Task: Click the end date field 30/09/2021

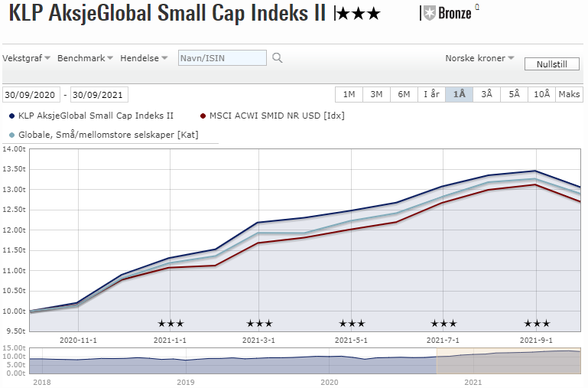Action: click(x=99, y=95)
